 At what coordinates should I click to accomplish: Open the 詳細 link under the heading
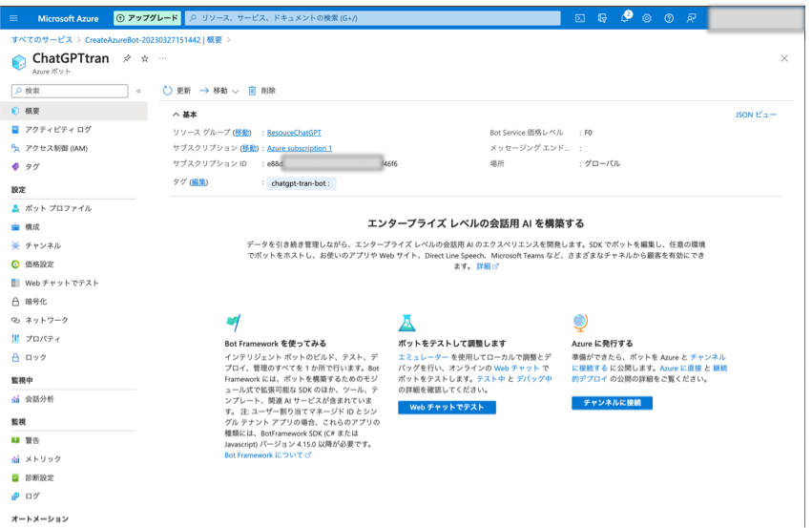pyautogui.click(x=487, y=266)
